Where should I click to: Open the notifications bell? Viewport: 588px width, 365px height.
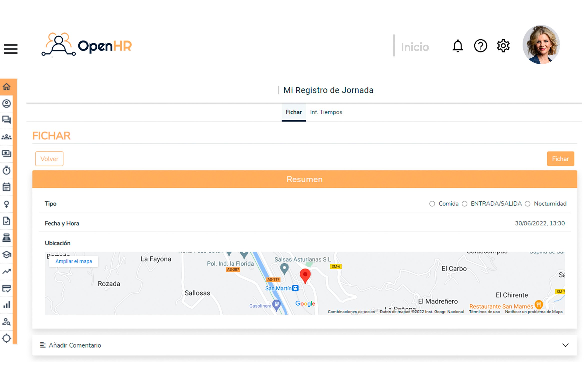(458, 46)
